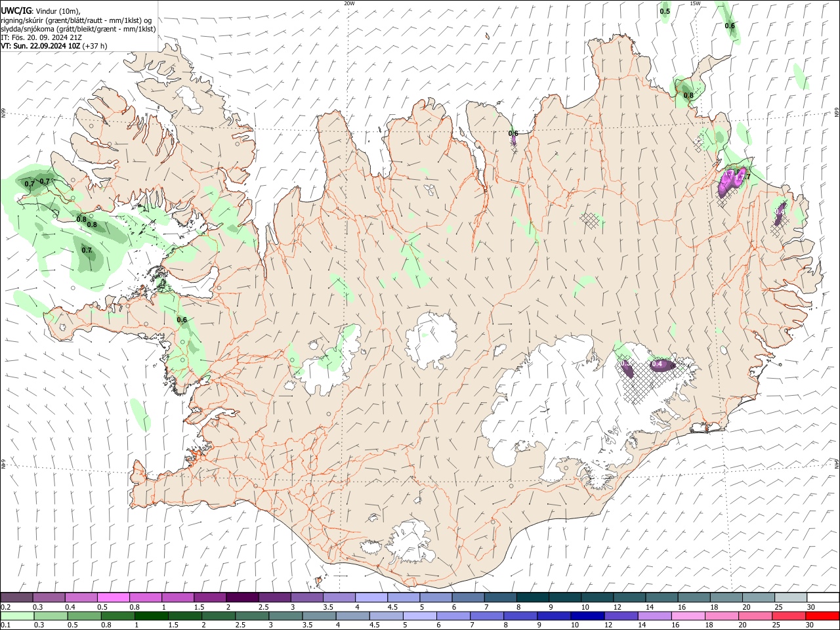Pick lower scale swatch between 5 and 6
The image size is (840, 630).
[x=420, y=616]
